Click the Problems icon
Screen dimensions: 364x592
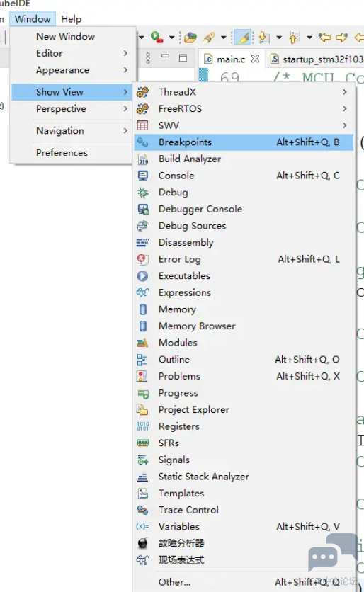tap(142, 376)
